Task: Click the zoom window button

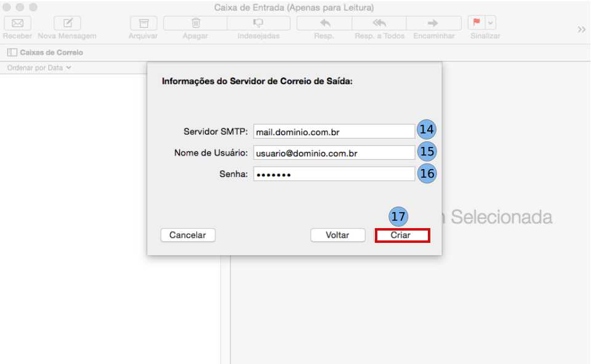Action: click(33, 7)
